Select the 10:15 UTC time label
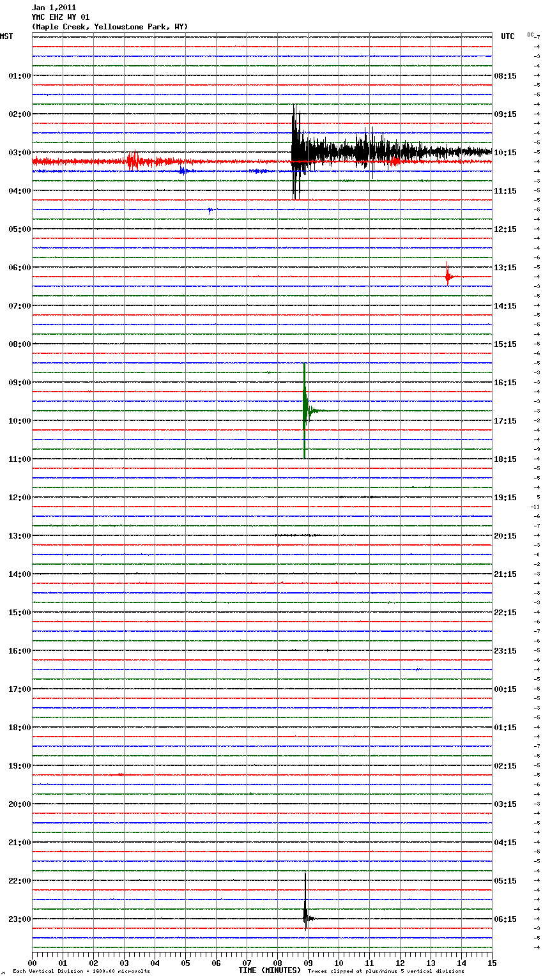Viewport: 543px width, 980px height. (x=505, y=152)
